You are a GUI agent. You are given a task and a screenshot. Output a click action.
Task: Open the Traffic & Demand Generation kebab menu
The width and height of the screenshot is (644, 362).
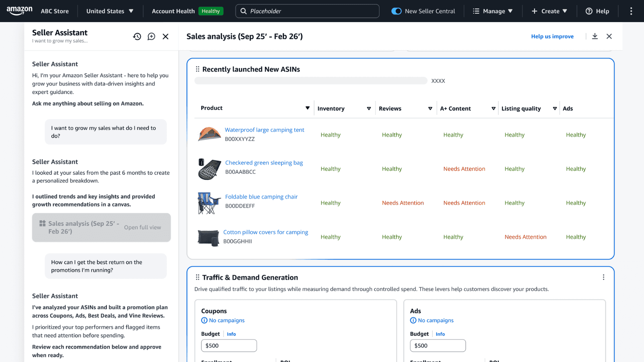603,277
